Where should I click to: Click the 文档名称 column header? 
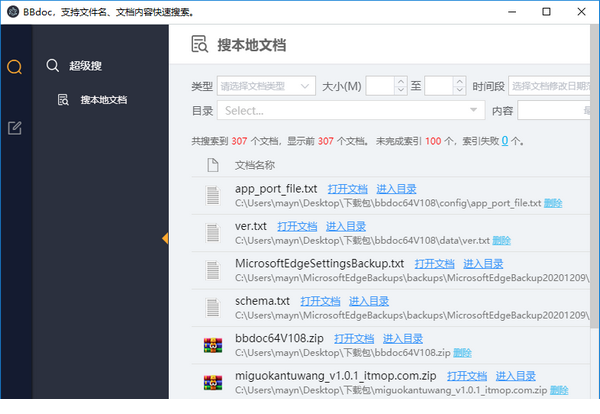click(x=255, y=165)
